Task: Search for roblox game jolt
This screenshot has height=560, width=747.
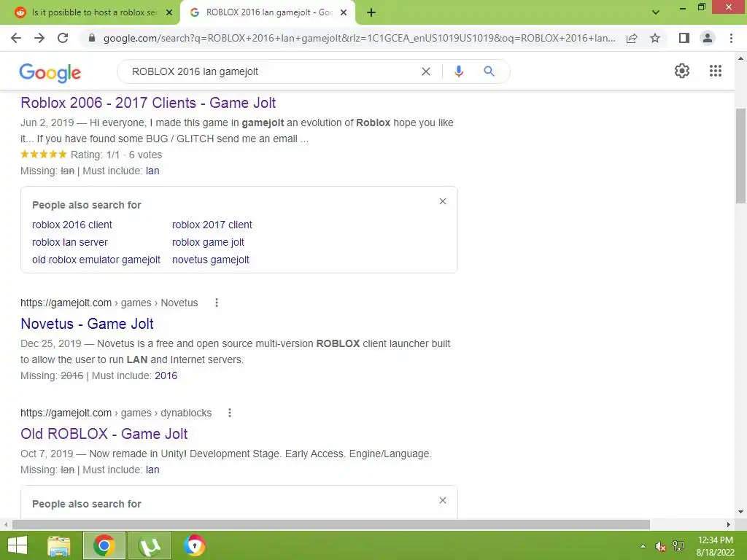Action: click(208, 242)
